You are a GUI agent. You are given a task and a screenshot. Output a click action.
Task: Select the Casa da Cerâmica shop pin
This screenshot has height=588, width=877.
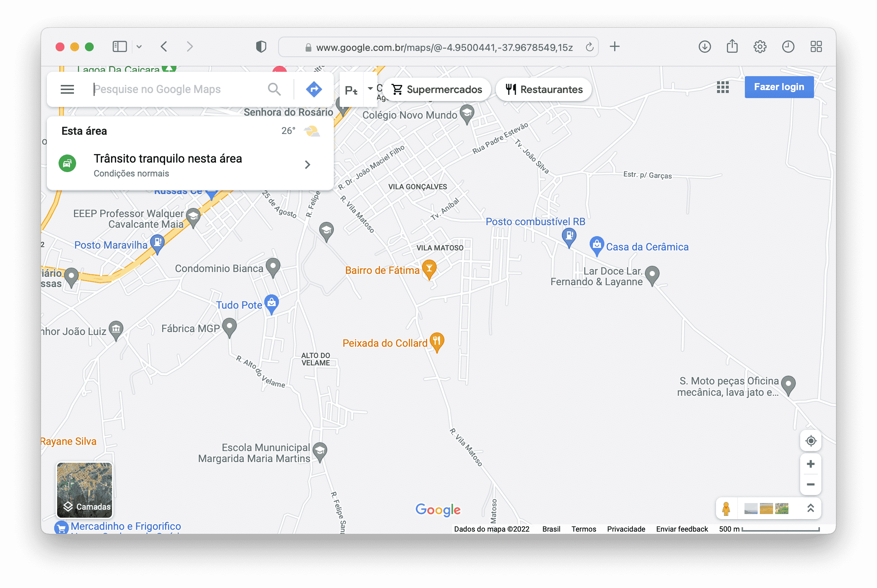pos(596,246)
